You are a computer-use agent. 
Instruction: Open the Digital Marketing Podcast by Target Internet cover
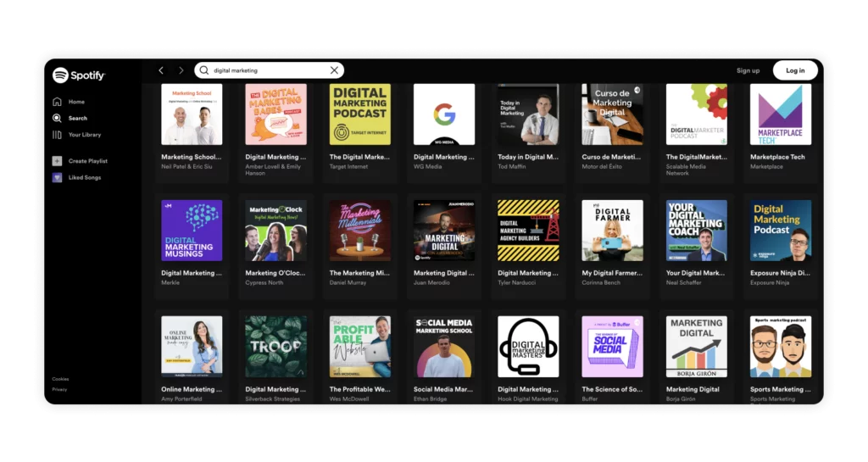tap(359, 114)
